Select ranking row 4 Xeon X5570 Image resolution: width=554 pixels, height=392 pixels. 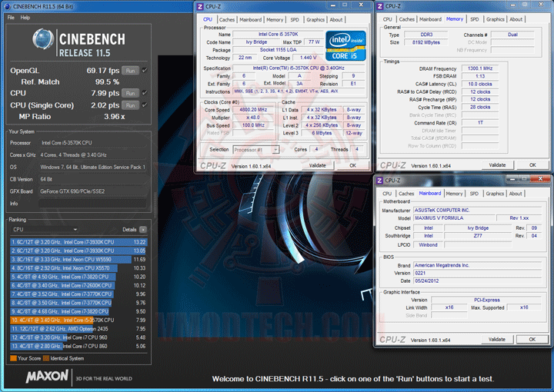[x=78, y=268]
